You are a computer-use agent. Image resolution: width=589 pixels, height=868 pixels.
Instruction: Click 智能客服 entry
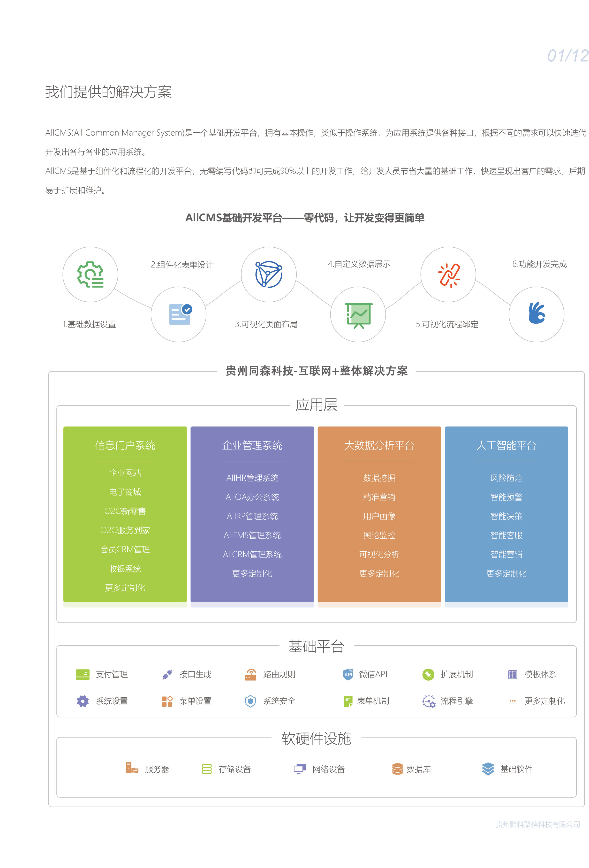(506, 535)
